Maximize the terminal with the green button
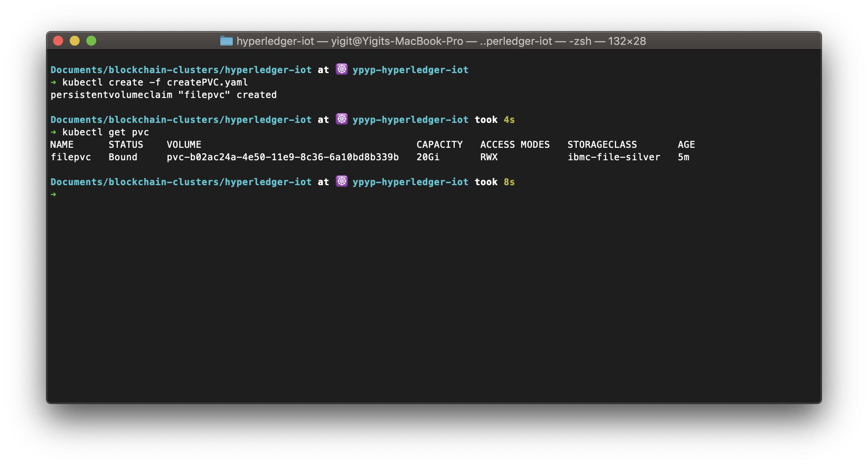 91,41
